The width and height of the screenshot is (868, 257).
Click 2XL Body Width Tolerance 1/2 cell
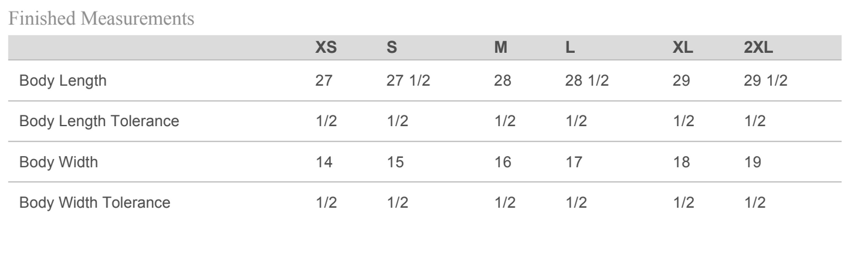click(x=755, y=203)
